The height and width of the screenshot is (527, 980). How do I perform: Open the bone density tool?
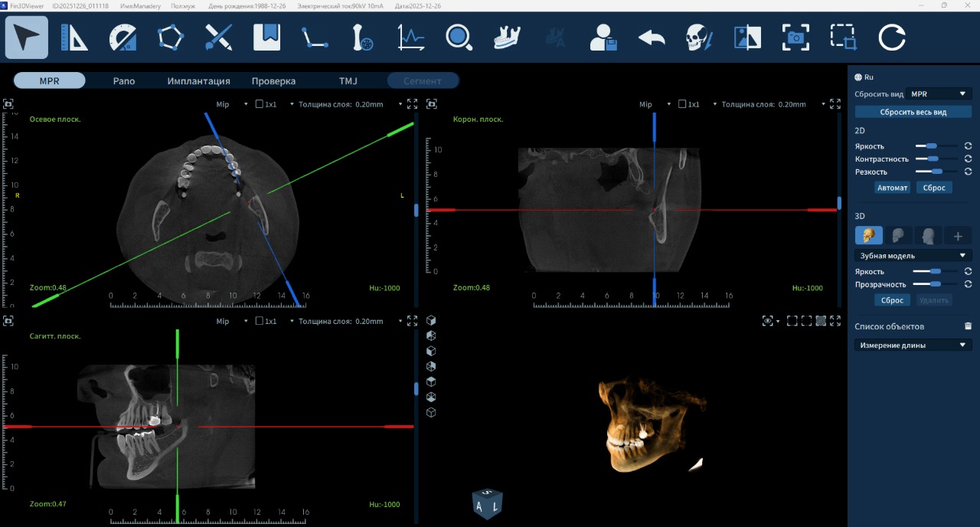click(363, 38)
